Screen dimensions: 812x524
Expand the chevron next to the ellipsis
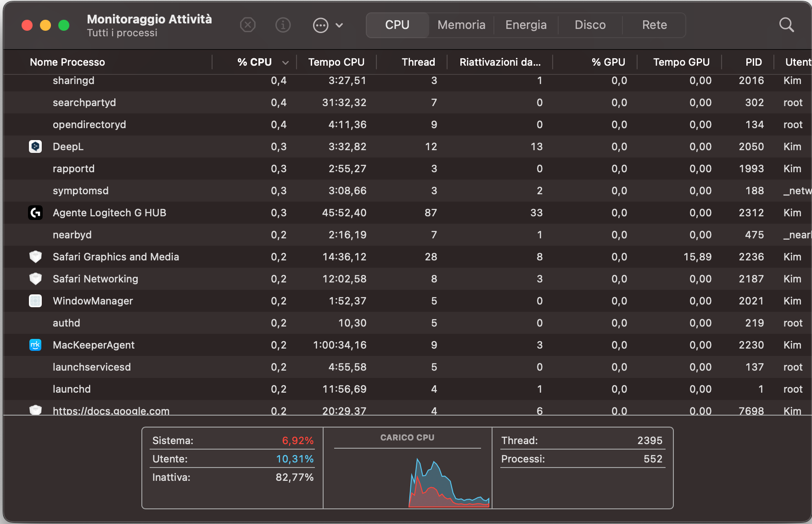pos(339,25)
